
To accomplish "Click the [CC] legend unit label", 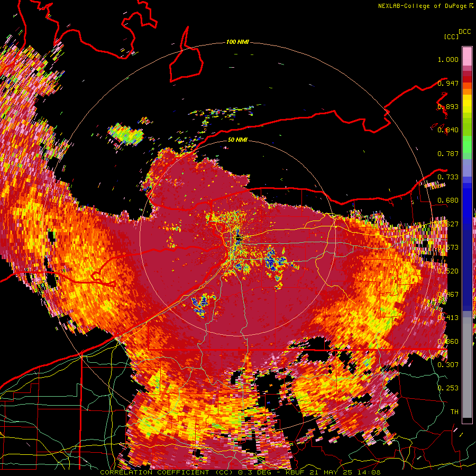I will 451,36.
